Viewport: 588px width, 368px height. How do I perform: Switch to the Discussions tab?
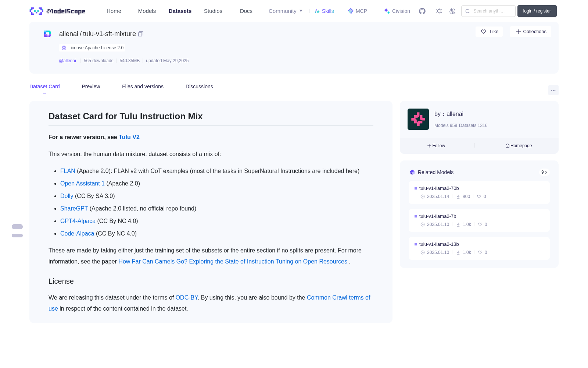pos(199,86)
